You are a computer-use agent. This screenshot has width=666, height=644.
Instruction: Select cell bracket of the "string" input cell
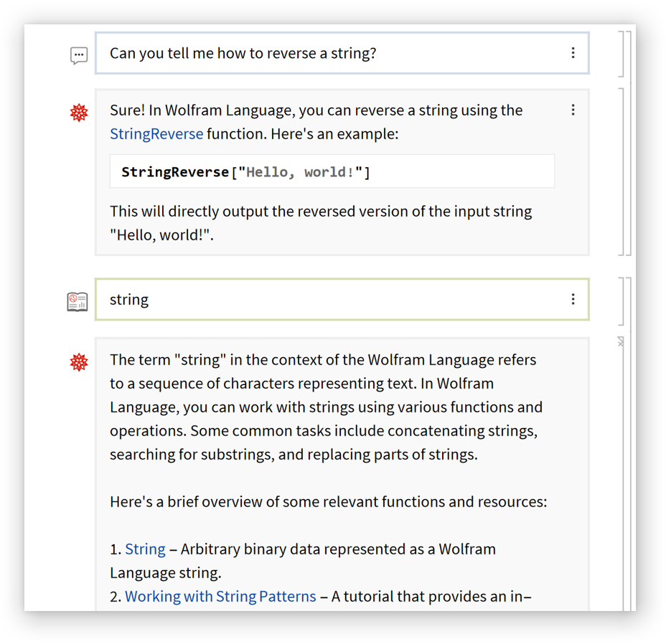coord(622,300)
